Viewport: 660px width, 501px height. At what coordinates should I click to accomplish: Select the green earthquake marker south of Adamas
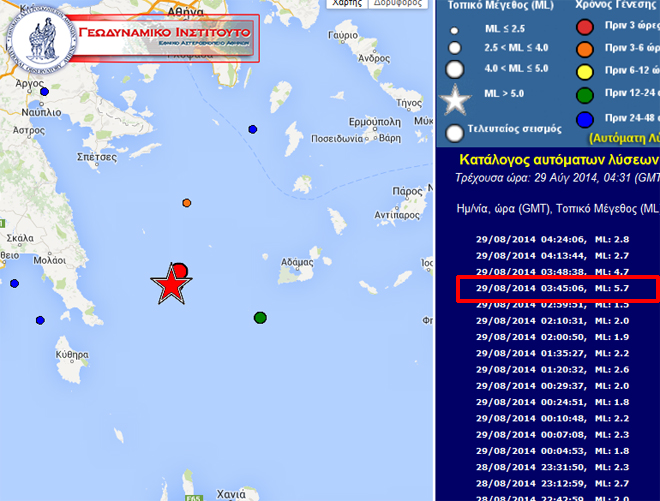(x=260, y=317)
